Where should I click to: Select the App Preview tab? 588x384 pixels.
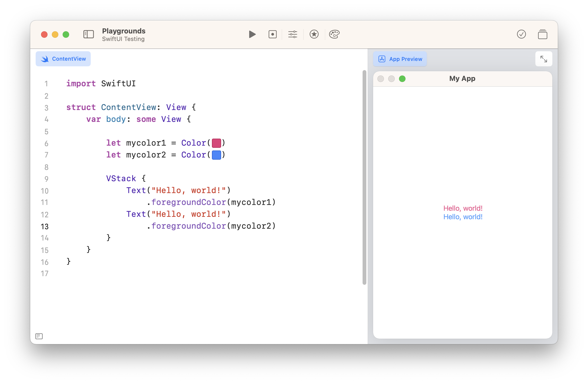point(400,59)
